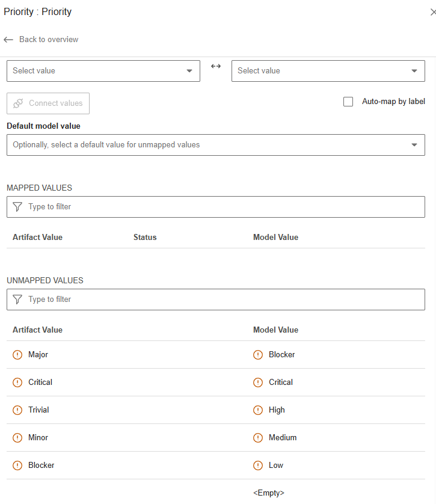436x504 pixels.
Task: Click warning icon beside Major artifact value
Action: point(17,355)
